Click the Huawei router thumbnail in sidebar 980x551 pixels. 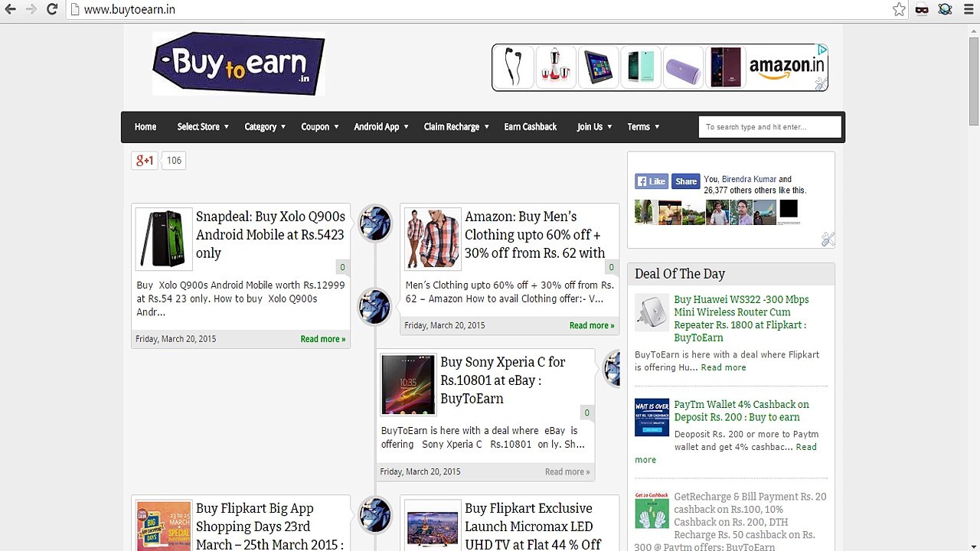(x=652, y=312)
